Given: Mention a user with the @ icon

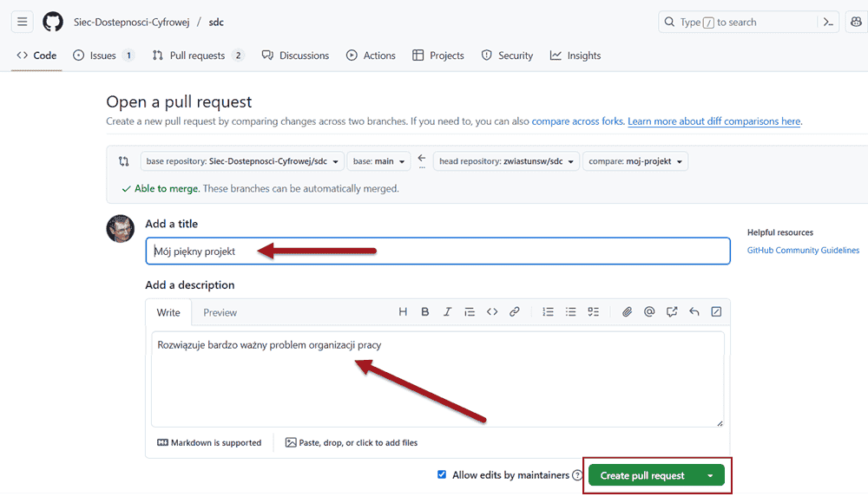Looking at the screenshot, I should (x=648, y=312).
